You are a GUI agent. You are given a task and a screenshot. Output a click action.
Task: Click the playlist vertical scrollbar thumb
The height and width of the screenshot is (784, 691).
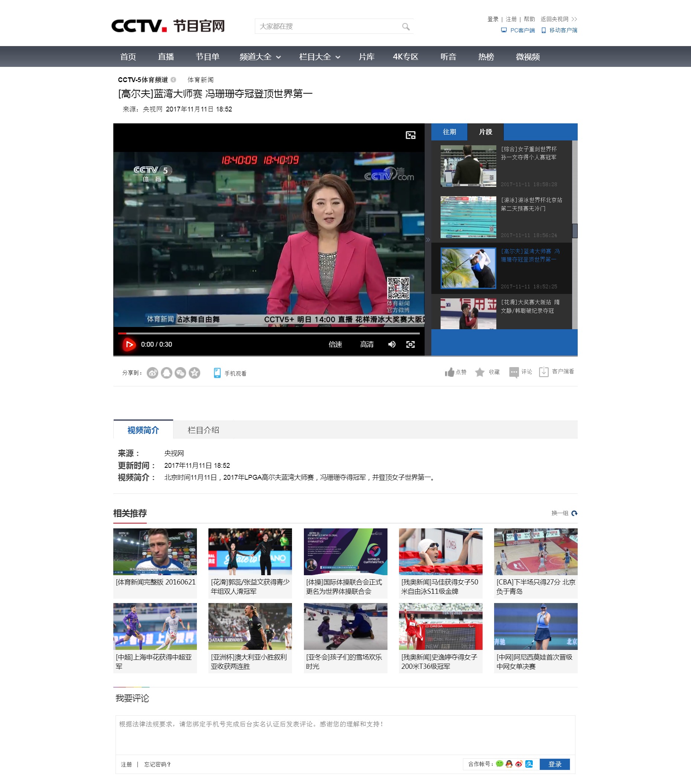pos(575,231)
